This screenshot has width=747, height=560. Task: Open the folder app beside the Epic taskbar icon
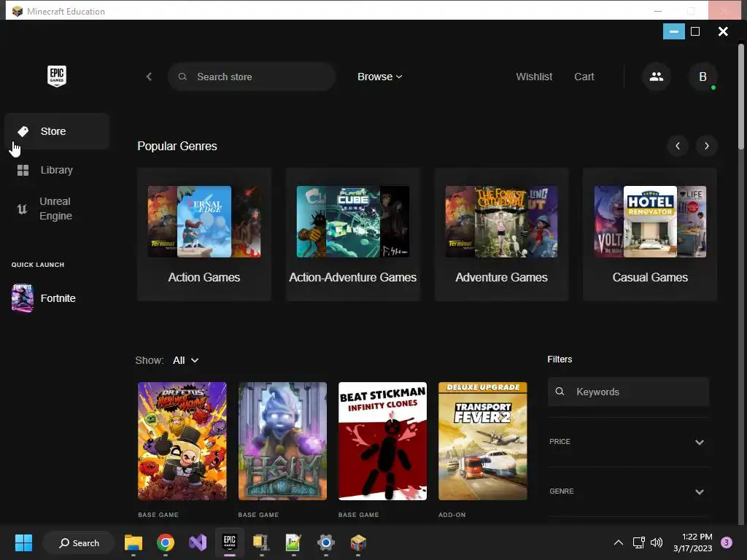click(x=262, y=542)
